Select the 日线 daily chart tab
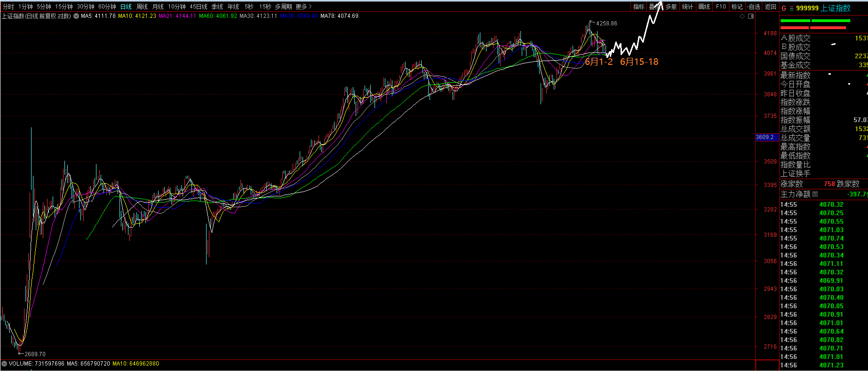This screenshot has height=374, width=868. [126, 7]
